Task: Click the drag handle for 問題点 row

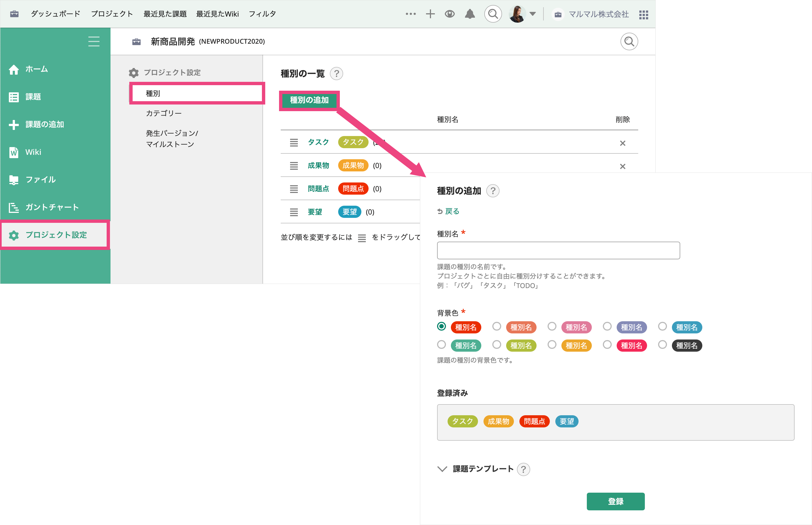Action: 294,189
